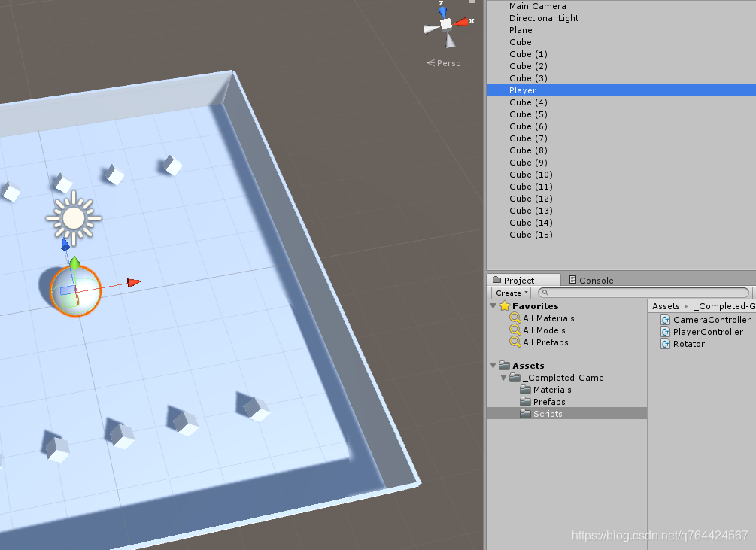Select Cube (3) in the Hierarchy
Screen dimensions: 756x550
pyautogui.click(x=621, y=78)
